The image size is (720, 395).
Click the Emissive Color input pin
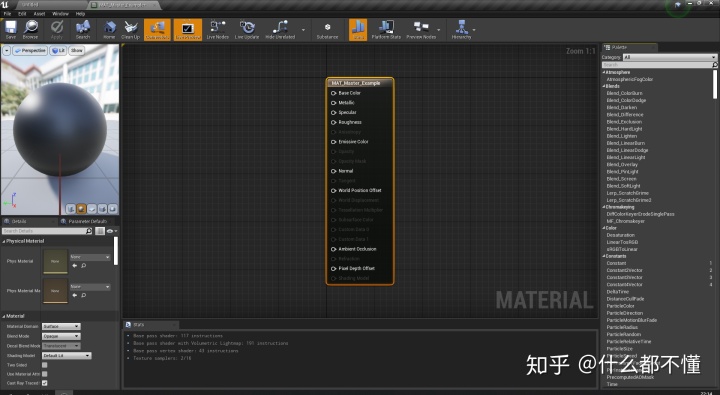(x=334, y=141)
